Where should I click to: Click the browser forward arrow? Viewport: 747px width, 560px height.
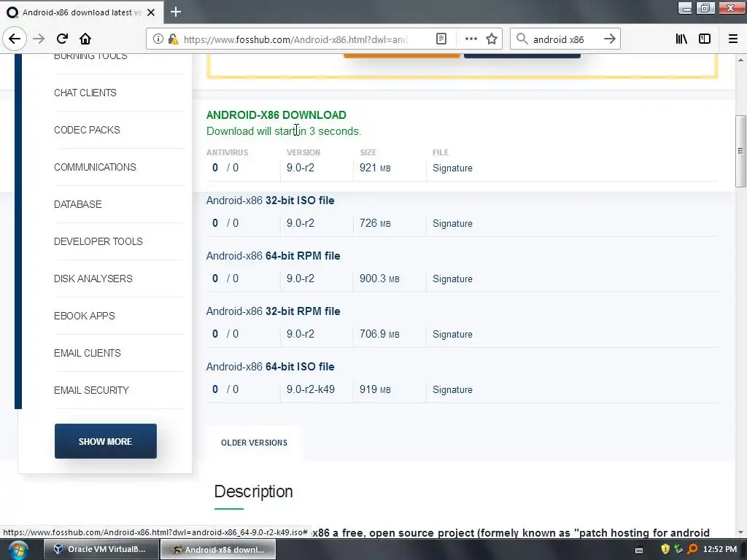point(39,39)
